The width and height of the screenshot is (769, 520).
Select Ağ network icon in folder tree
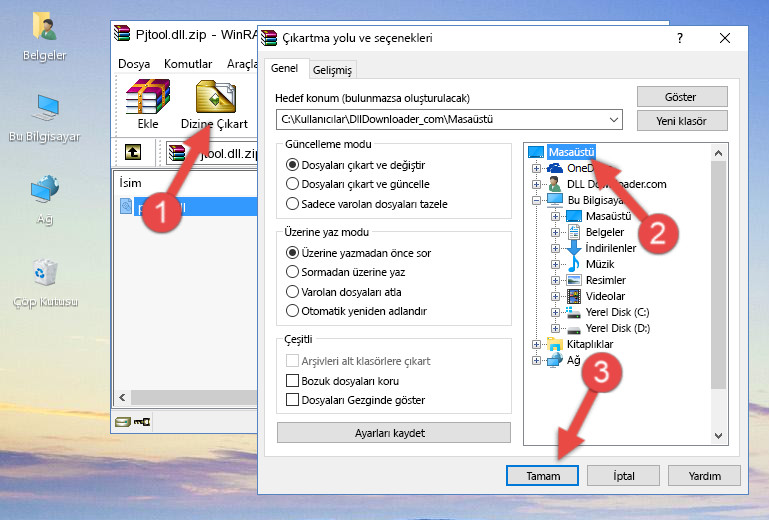555,360
